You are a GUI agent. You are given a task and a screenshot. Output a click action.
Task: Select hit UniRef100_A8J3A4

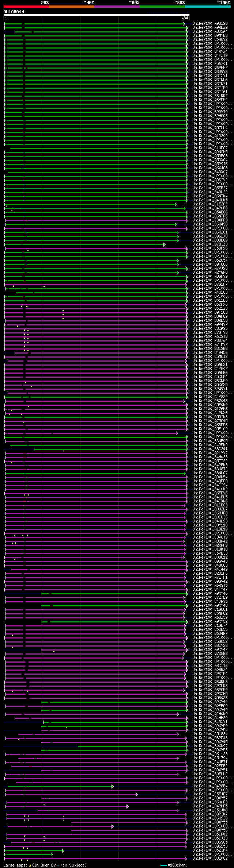click(x=210, y=32)
